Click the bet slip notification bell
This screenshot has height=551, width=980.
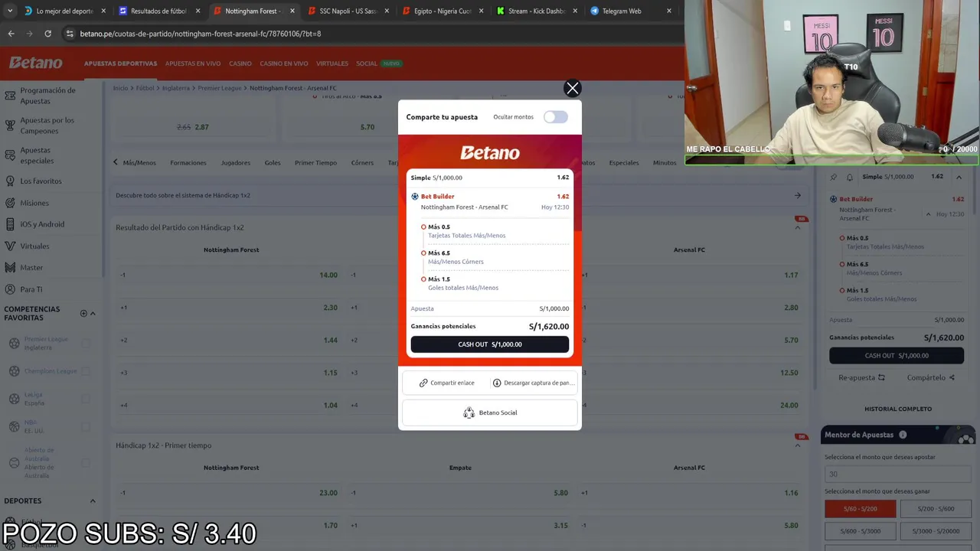point(849,177)
